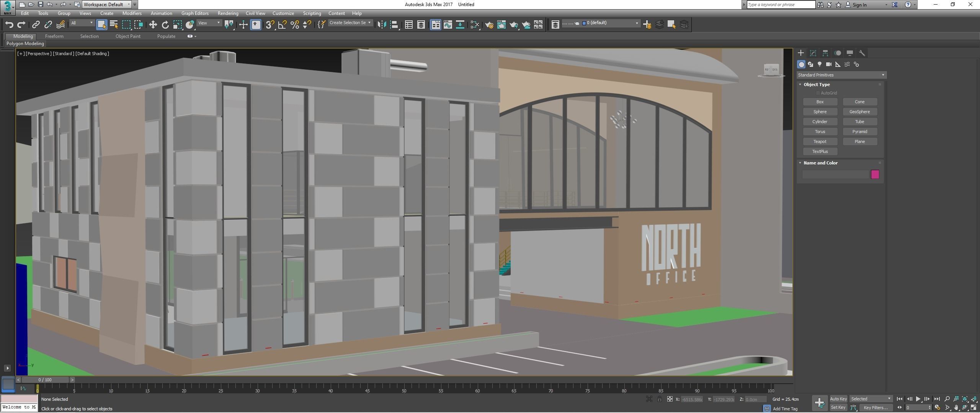Toggle the Set Key mode button

(x=838, y=408)
